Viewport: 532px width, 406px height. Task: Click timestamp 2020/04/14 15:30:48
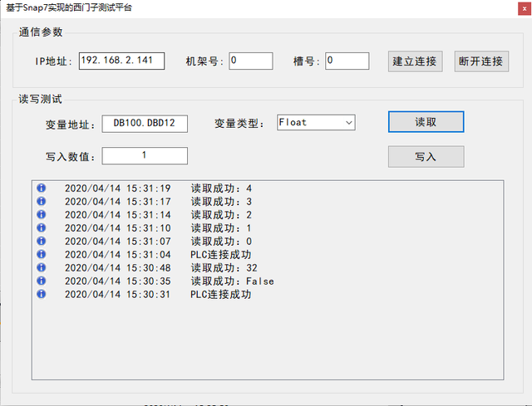[x=118, y=267]
